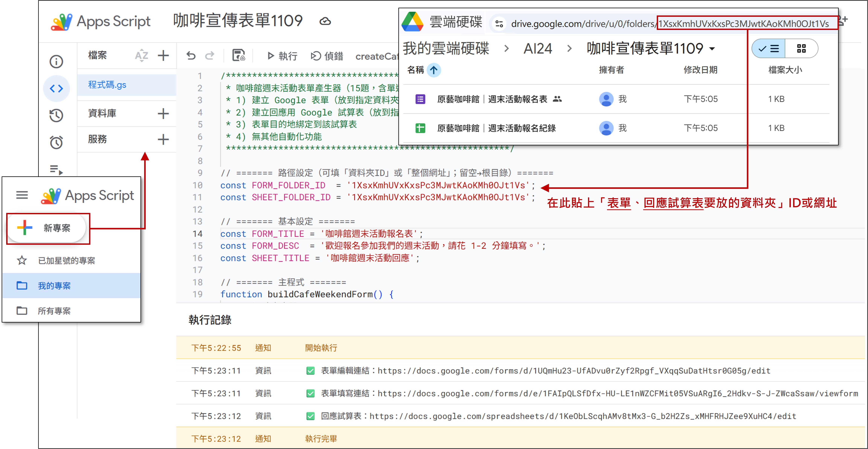The height and width of the screenshot is (449, 868).
Task: Open Executions list icon in sidebar
Action: 56,169
